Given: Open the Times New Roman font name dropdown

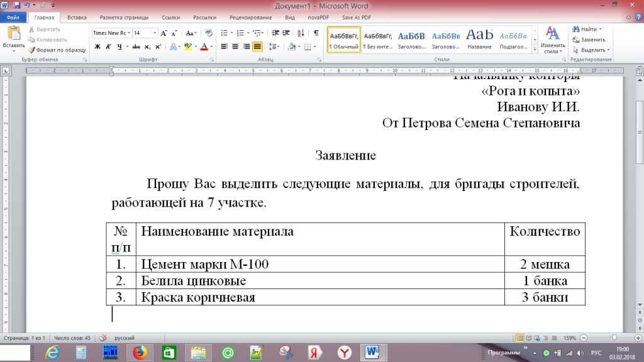Looking at the screenshot, I should click(128, 33).
